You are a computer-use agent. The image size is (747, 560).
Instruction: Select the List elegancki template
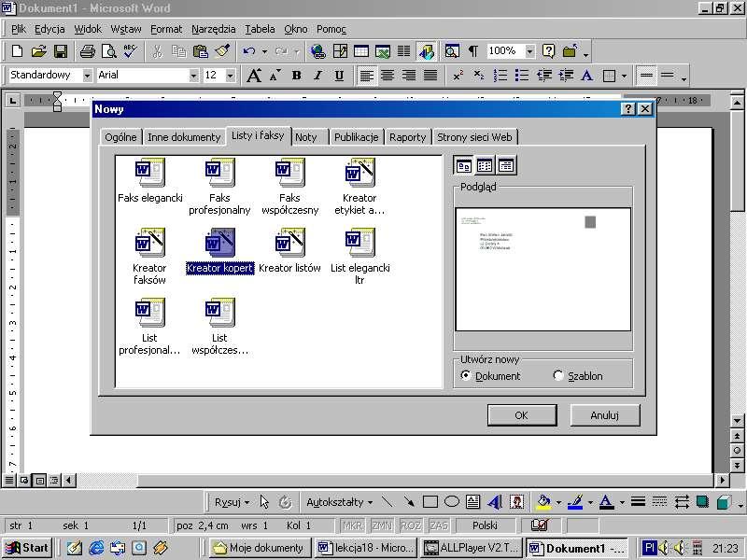pos(360,257)
